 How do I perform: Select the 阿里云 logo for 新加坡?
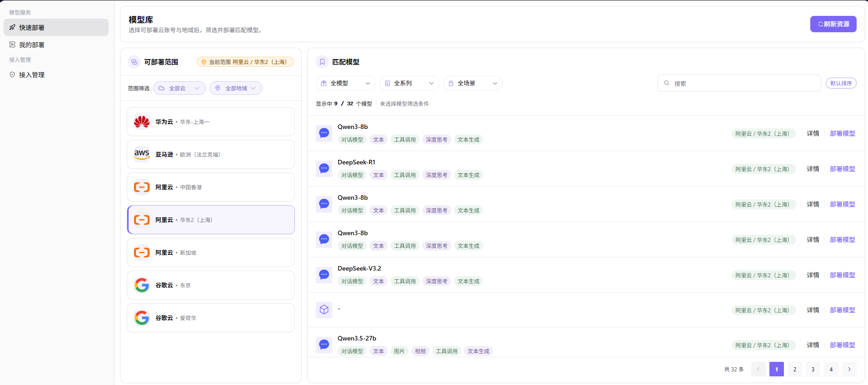(142, 252)
